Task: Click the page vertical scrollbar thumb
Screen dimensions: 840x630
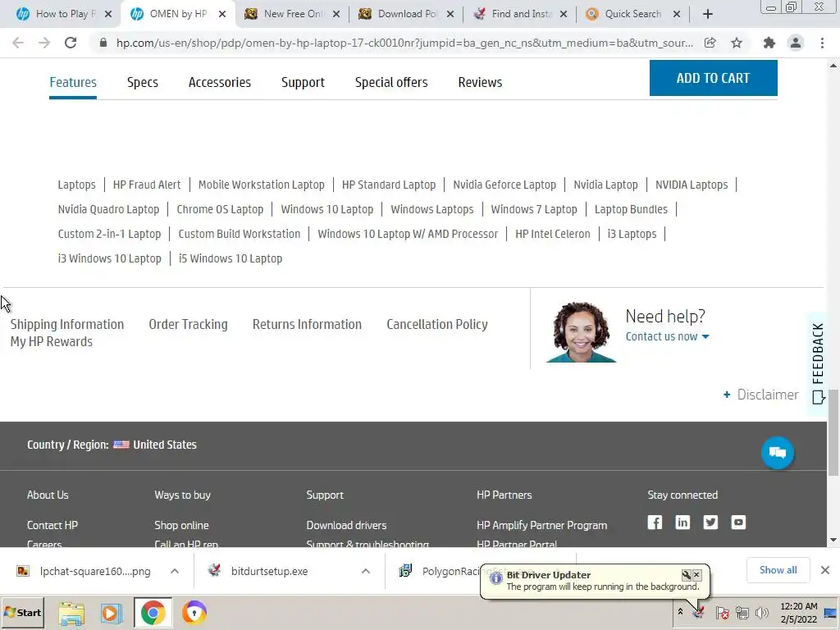Action: click(833, 432)
